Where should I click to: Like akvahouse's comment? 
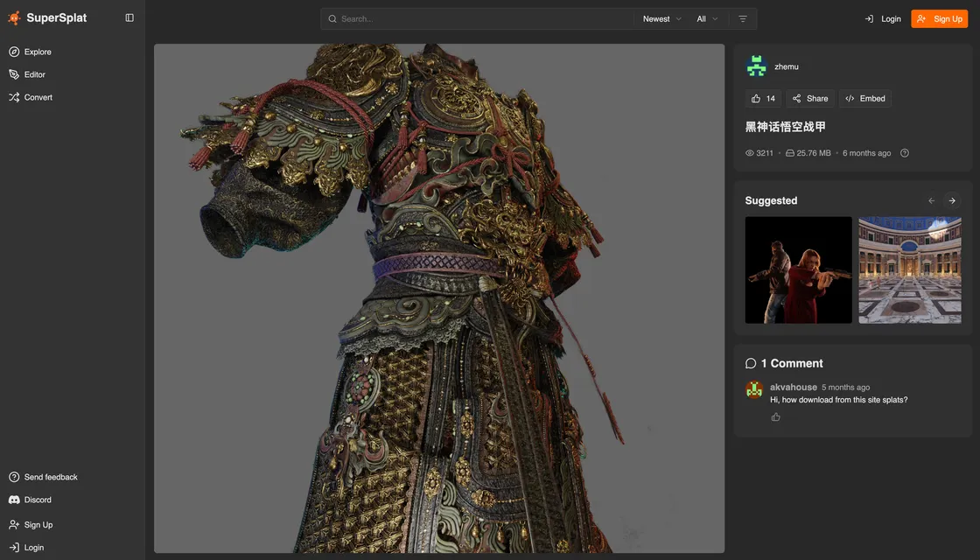click(x=775, y=416)
